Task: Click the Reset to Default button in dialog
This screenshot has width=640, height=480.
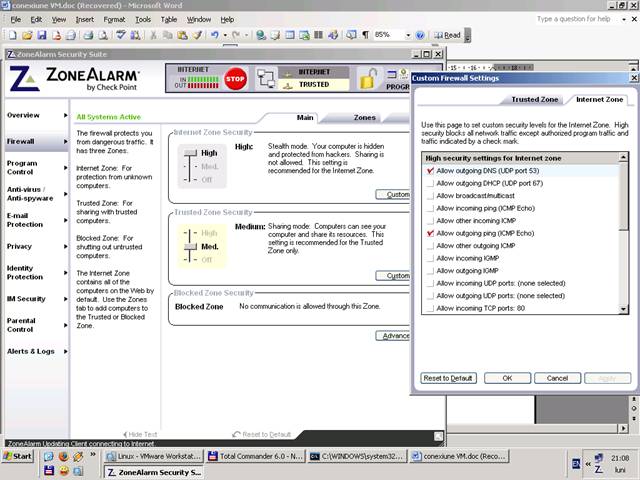Action: [x=448, y=378]
